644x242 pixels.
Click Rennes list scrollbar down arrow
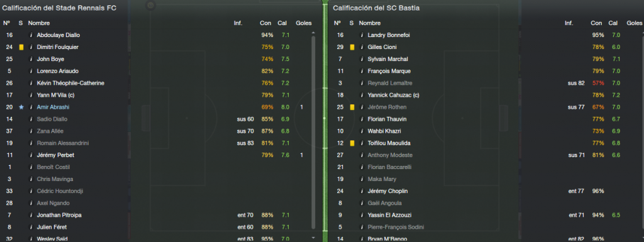313,238
